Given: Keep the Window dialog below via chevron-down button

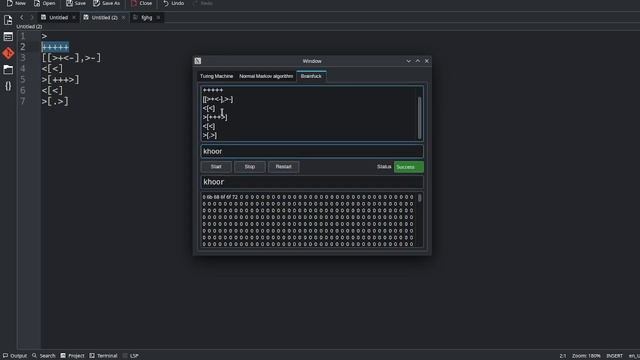Looking at the screenshot, I should pos(409,61).
